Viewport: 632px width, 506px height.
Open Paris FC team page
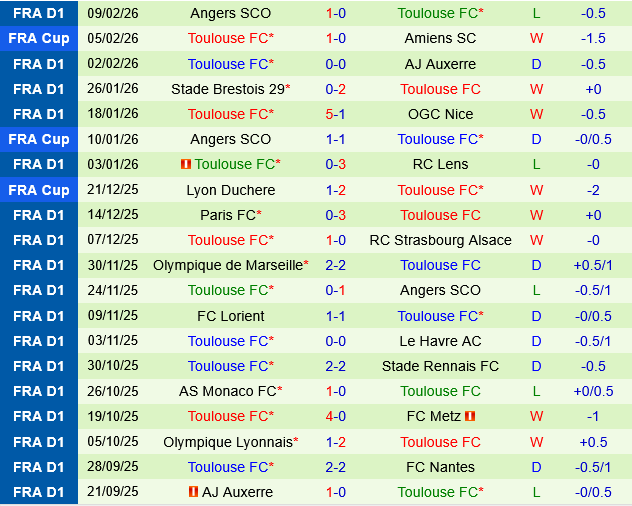pos(227,215)
